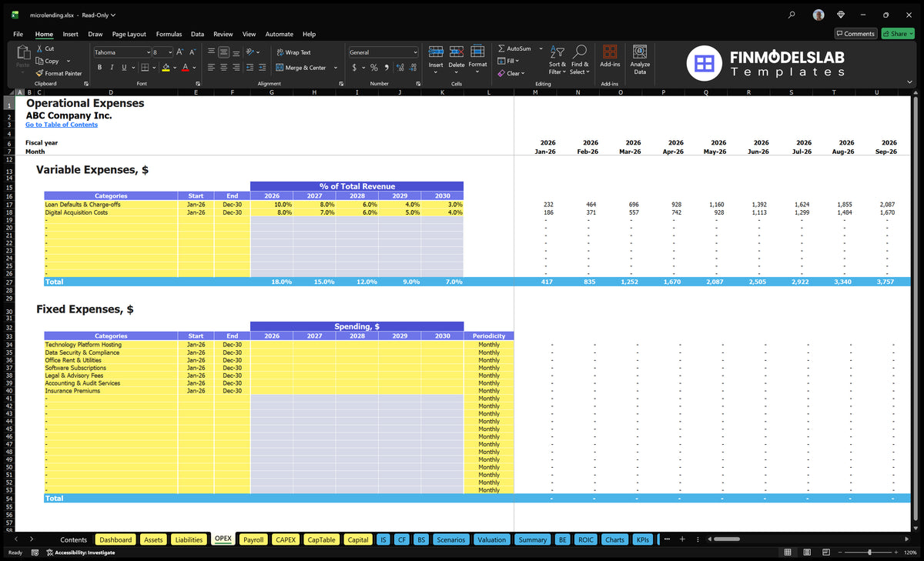Click the Delete cells icon
Image resolution: width=924 pixels, height=561 pixels.
tap(457, 52)
